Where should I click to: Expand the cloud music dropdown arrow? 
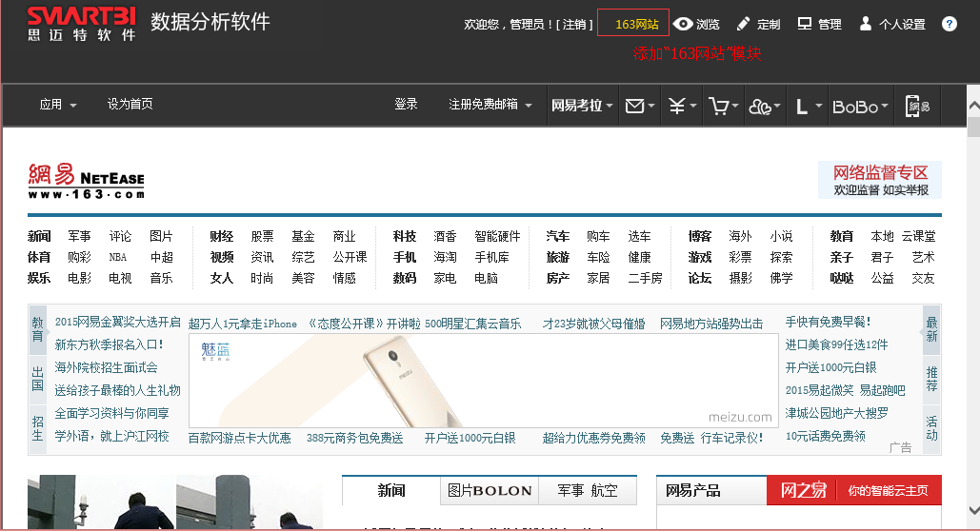click(777, 107)
